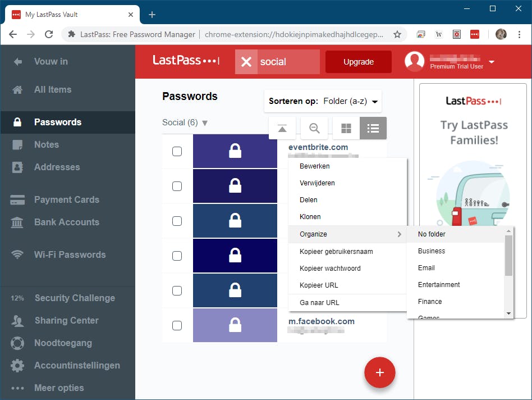Select Entertainment in the Organize submenu
This screenshot has width=532, height=400.
pos(438,285)
